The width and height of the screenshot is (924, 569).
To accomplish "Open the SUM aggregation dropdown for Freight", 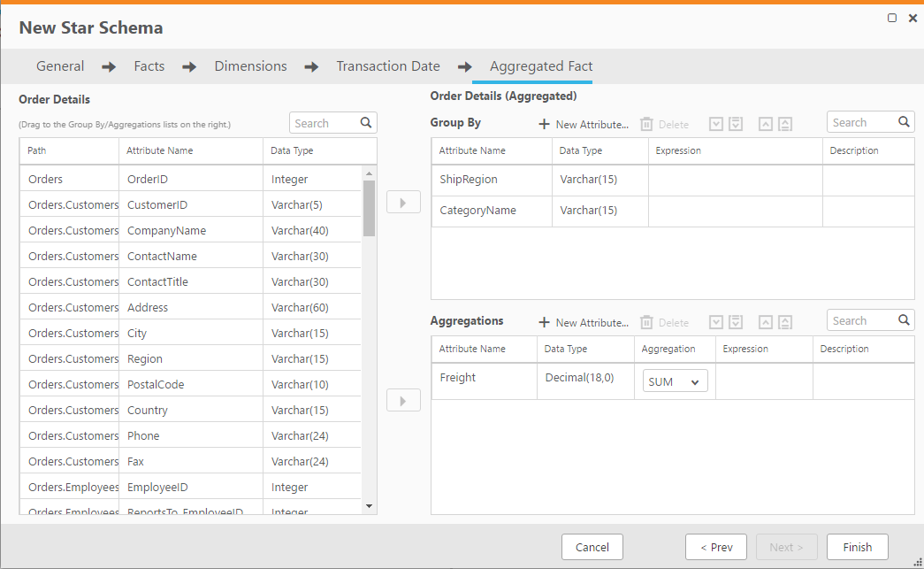I will click(x=675, y=381).
